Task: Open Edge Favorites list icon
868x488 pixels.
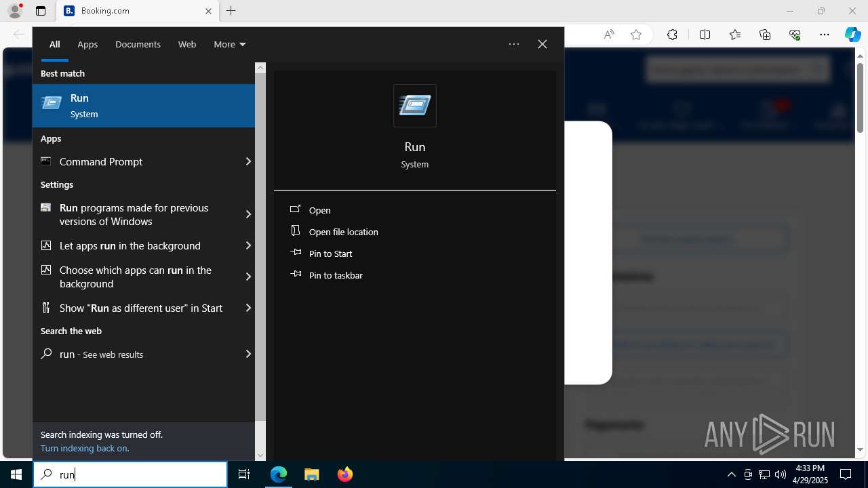Action: pyautogui.click(x=735, y=35)
